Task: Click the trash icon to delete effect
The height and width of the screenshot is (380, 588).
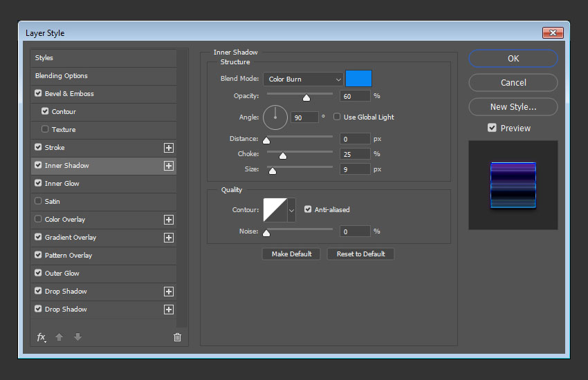Action: 177,337
